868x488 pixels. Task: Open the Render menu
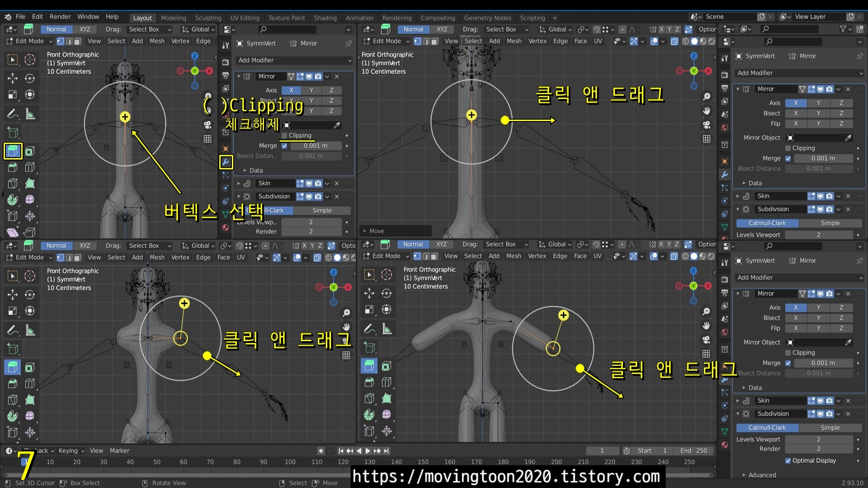click(x=60, y=17)
